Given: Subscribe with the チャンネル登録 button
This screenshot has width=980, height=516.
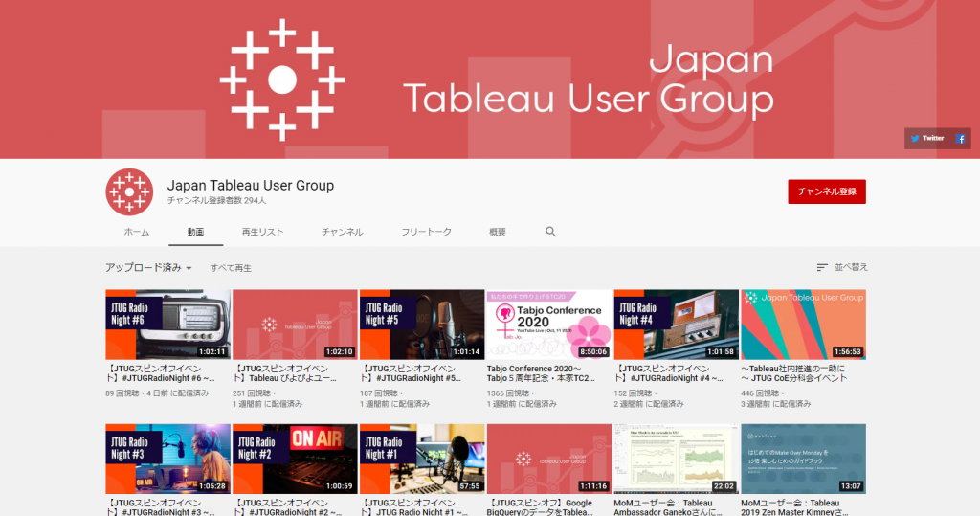Looking at the screenshot, I should coord(827,191).
